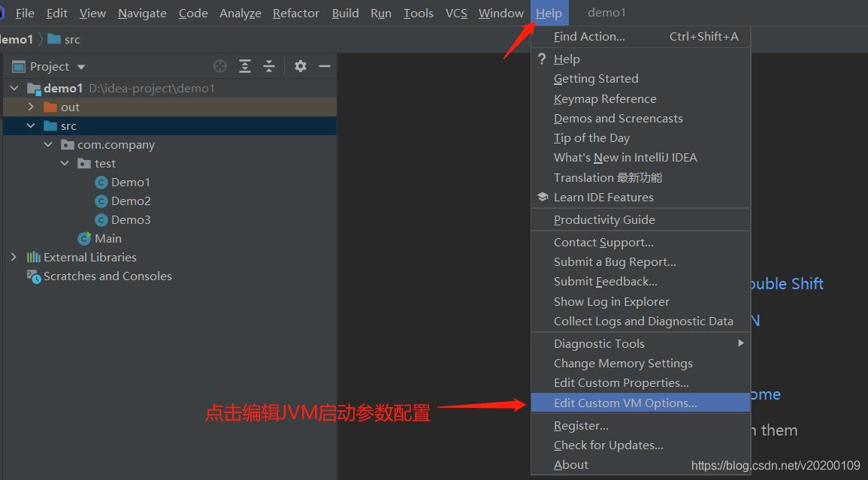868x480 pixels.
Task: Collapse the src folder in tree
Action: coord(31,125)
